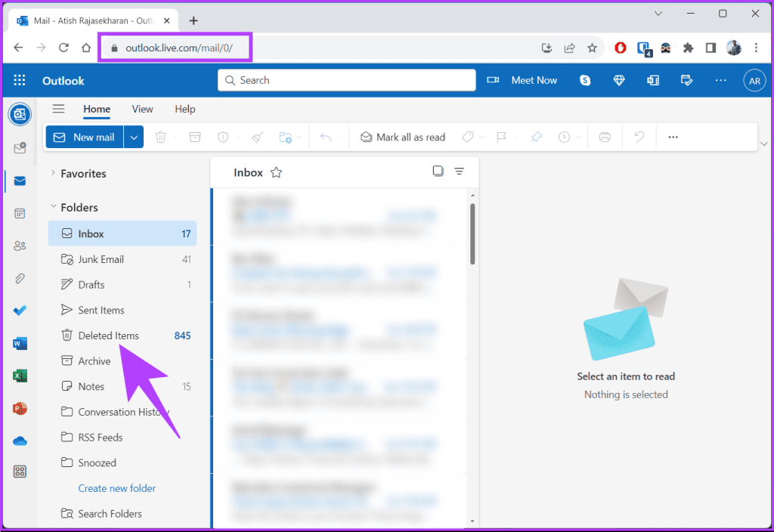The image size is (774, 532).
Task: Open the New mail split-button dropdown
Action: [x=133, y=137]
